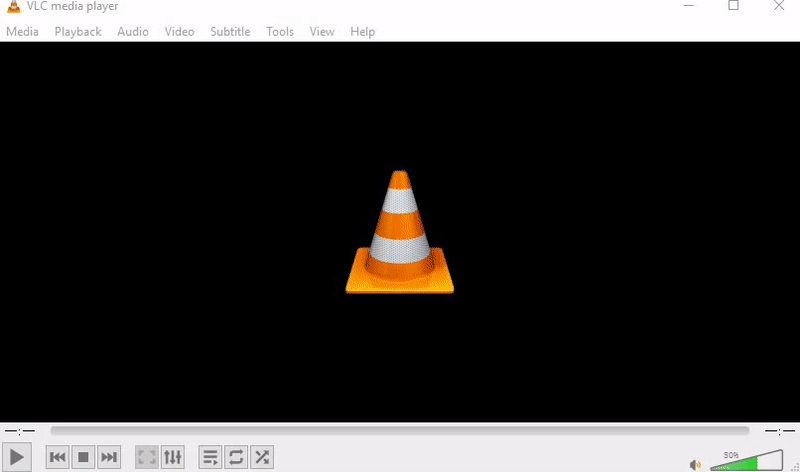The image size is (800, 472).
Task: Adjust the green volume slider
Action: (x=746, y=460)
